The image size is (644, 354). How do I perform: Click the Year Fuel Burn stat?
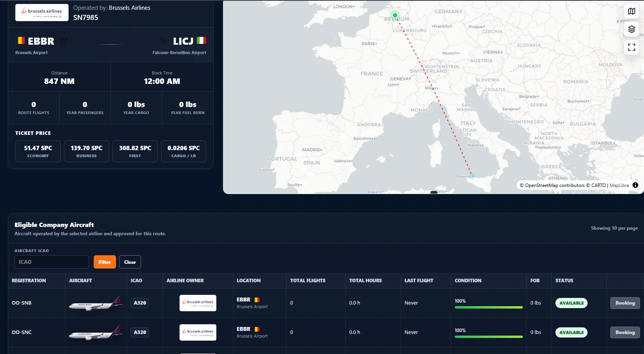188,108
